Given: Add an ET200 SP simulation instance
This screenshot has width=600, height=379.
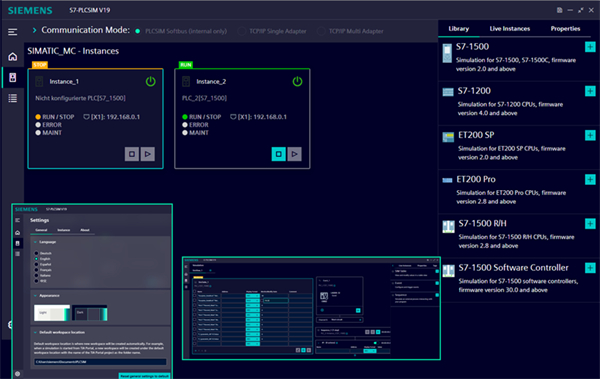Looking at the screenshot, I should coord(590,135).
